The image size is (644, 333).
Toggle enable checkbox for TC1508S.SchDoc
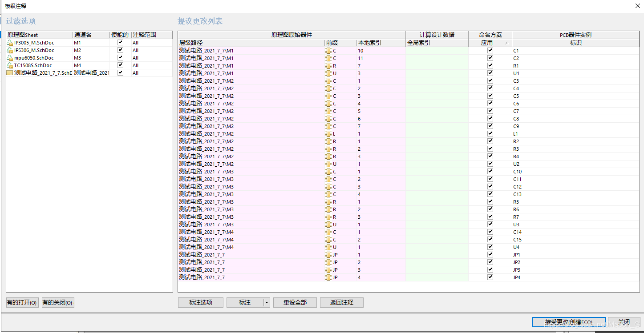pos(120,65)
